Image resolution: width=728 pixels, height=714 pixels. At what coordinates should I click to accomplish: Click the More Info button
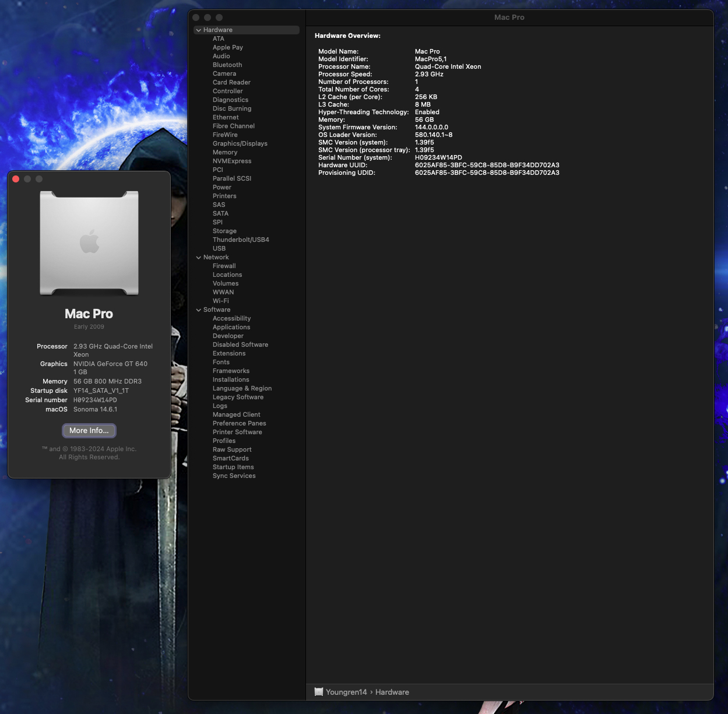pyautogui.click(x=89, y=430)
